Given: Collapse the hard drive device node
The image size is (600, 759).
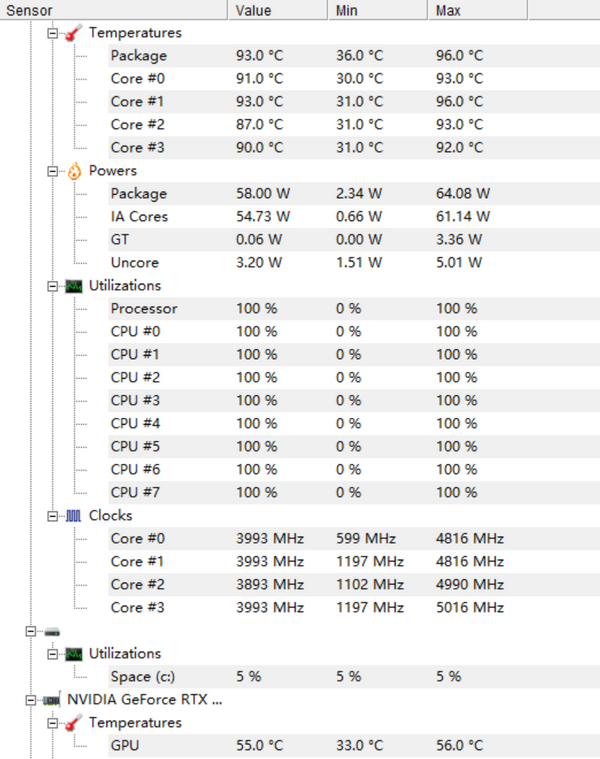Looking at the screenshot, I should pyautogui.click(x=32, y=631).
